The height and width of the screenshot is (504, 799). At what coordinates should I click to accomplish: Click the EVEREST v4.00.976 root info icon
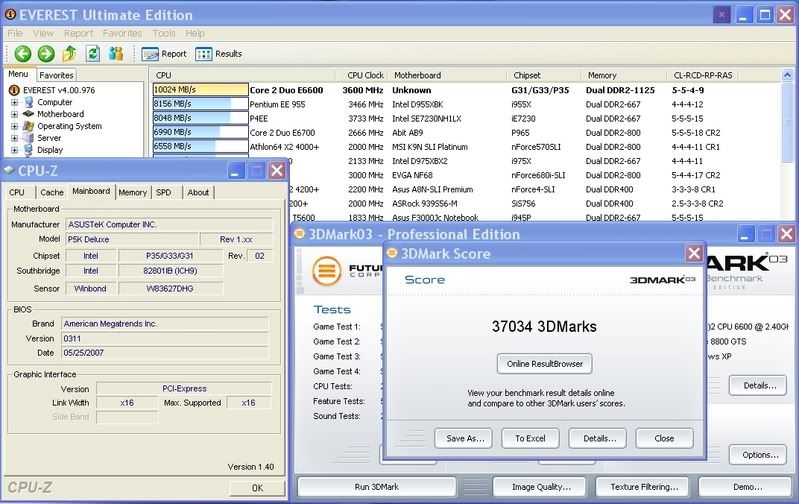point(14,90)
